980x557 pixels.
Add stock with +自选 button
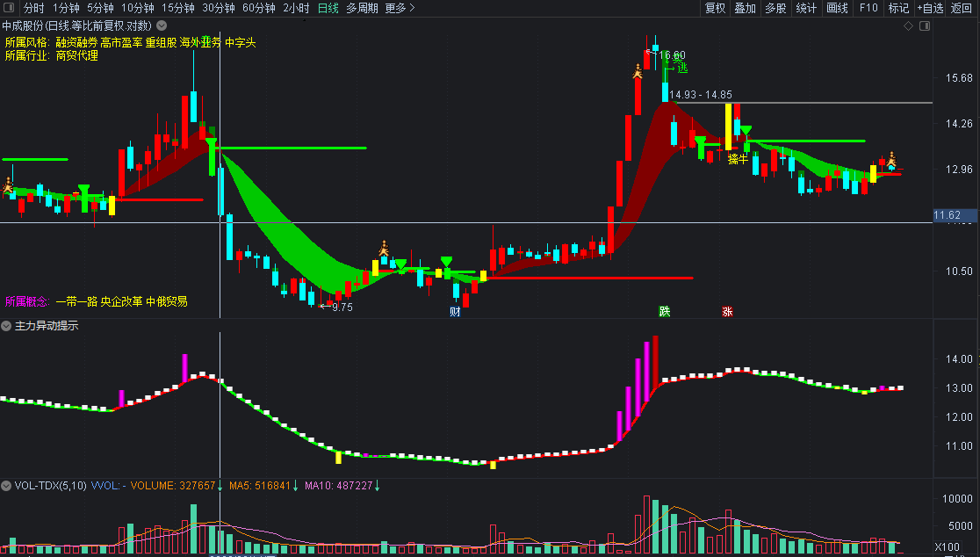[930, 8]
